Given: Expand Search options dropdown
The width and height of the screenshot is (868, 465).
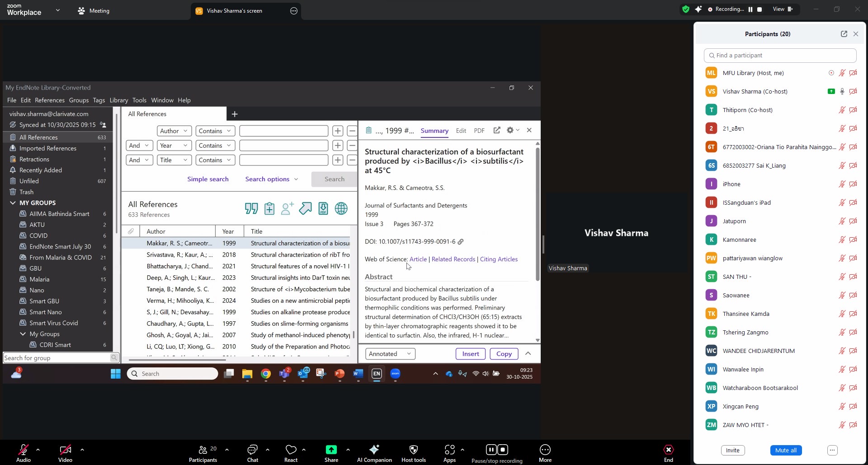Looking at the screenshot, I should (x=272, y=179).
